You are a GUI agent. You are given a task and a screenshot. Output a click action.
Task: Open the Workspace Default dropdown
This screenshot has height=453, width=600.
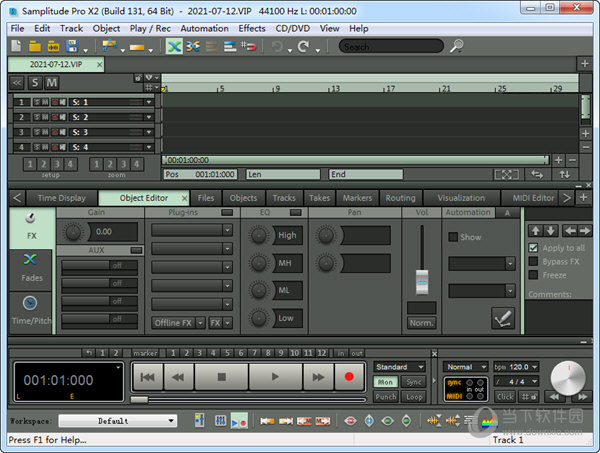(x=118, y=421)
